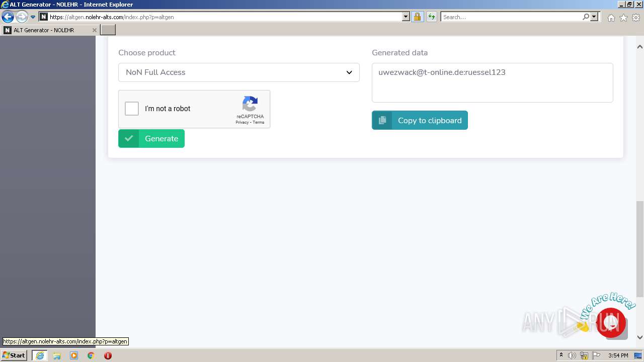Show hidden system tray icons arrow
The width and height of the screenshot is (644, 362).
pos(561,355)
